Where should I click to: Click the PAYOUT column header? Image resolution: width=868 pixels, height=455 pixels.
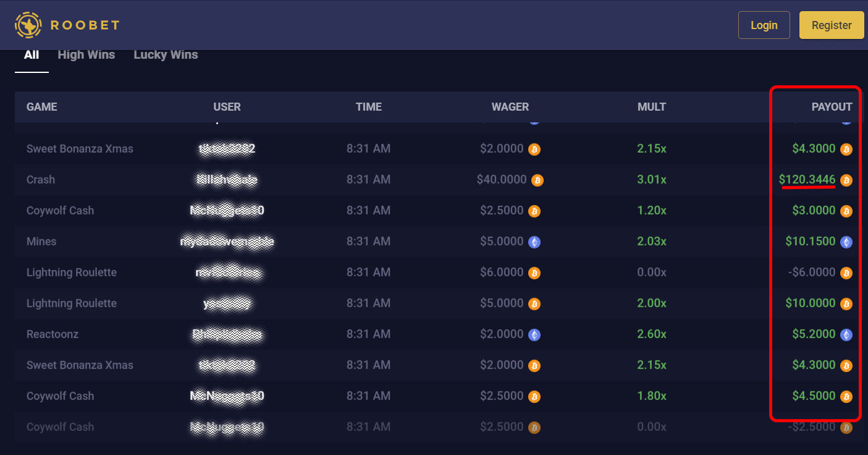832,107
